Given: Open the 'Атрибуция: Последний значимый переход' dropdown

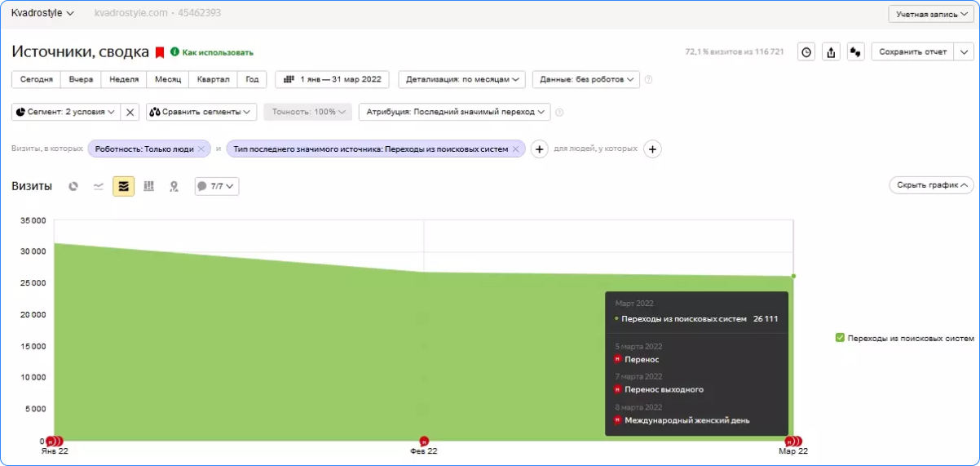Looking at the screenshot, I should pyautogui.click(x=454, y=112).
